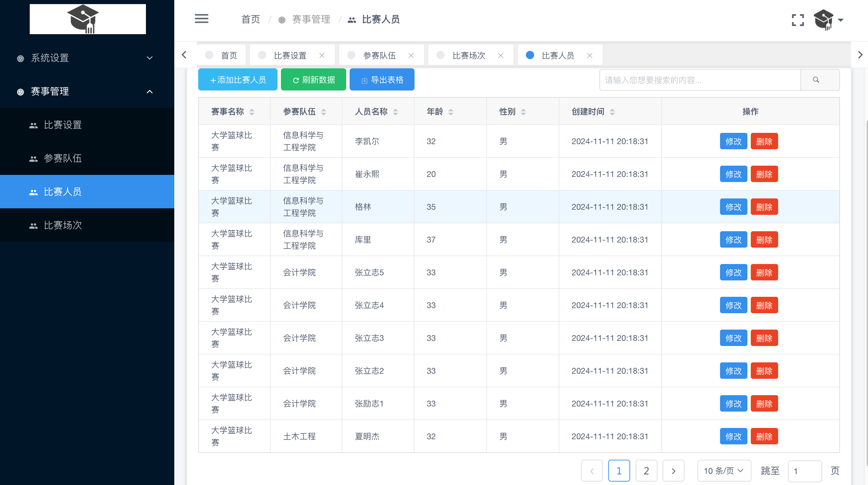Select 比赛人员 in the sidebar

87,192
